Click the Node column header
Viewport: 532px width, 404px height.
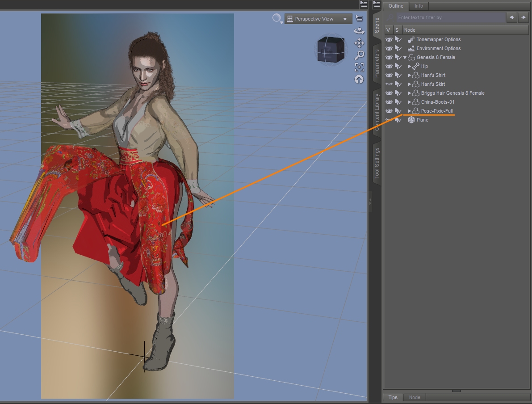[x=465, y=30]
